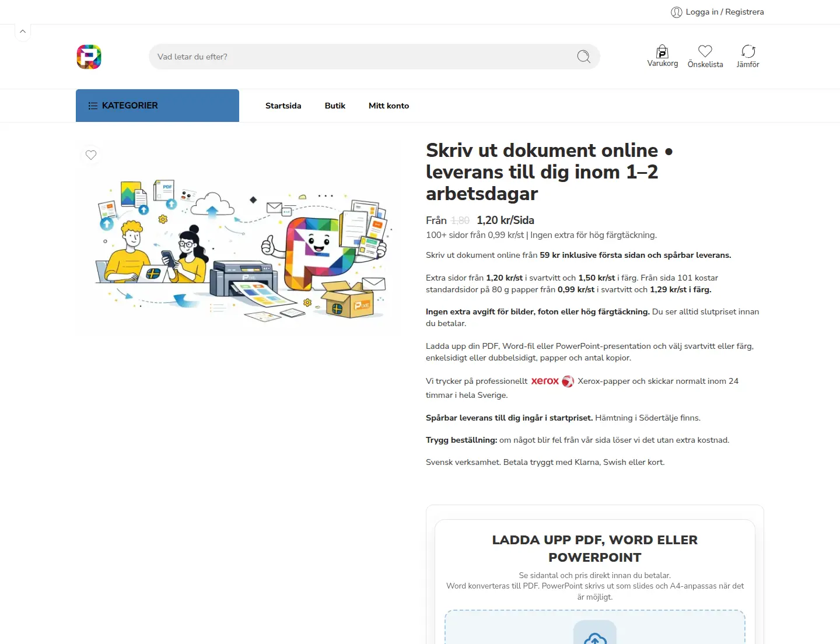Screen dimensions: 840x644
Task: Open the Önskelista heart icon in header
Action: click(x=705, y=51)
